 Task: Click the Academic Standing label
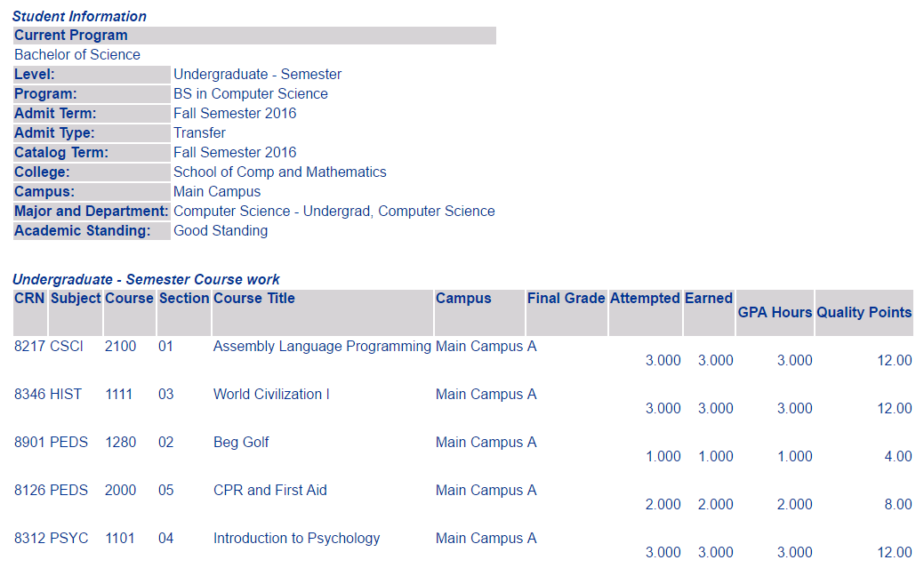[82, 231]
